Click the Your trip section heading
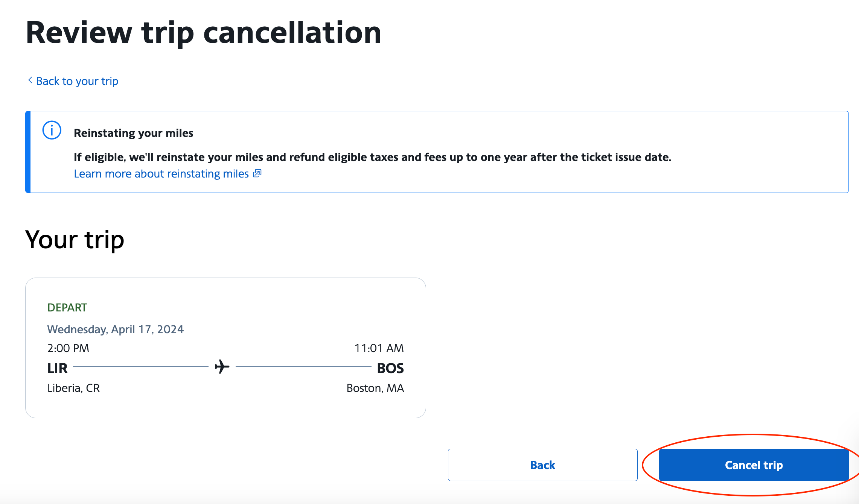Image resolution: width=859 pixels, height=504 pixels. coord(75,240)
